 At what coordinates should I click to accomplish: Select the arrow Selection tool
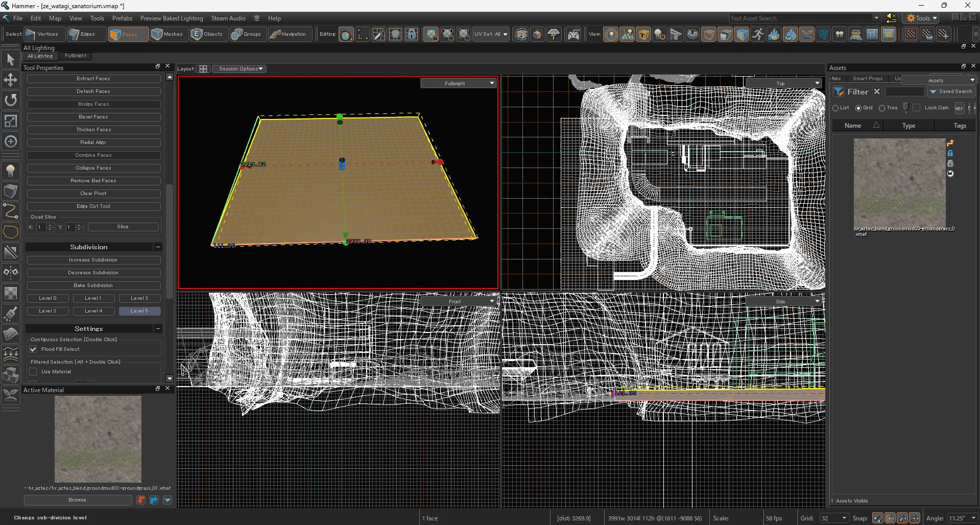click(x=10, y=60)
